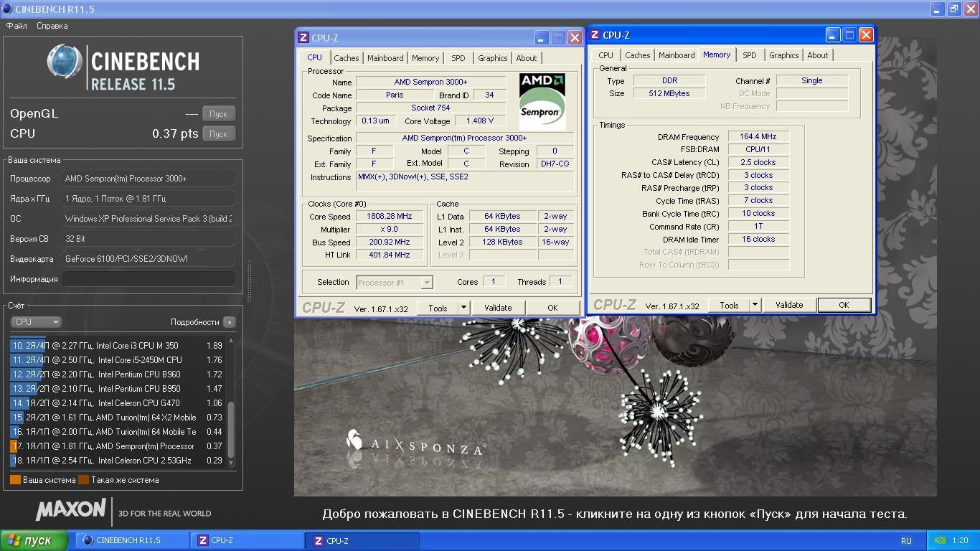Viewport: 980px width, 551px height.
Task: Switch to About tab in right CPU-Z window
Action: click(x=818, y=55)
